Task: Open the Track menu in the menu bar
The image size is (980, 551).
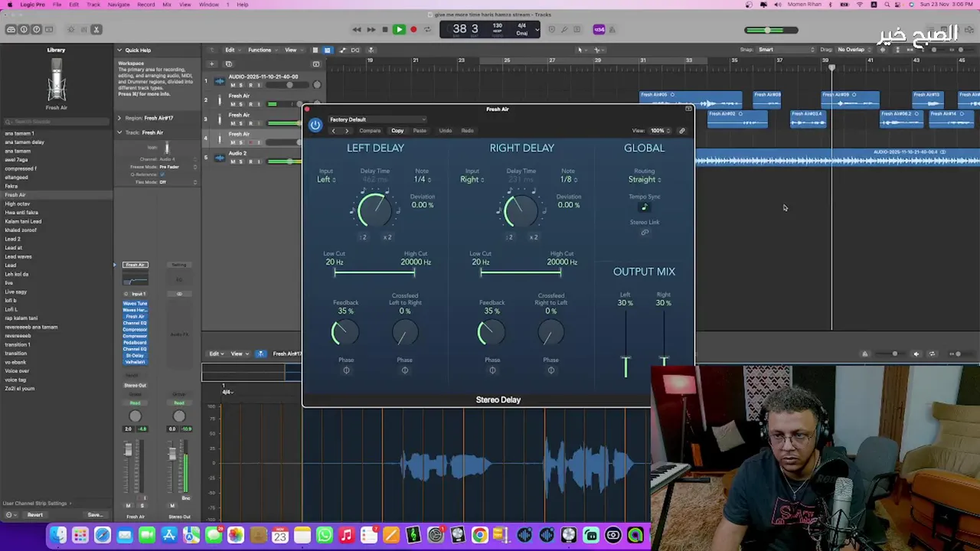Action: [93, 5]
